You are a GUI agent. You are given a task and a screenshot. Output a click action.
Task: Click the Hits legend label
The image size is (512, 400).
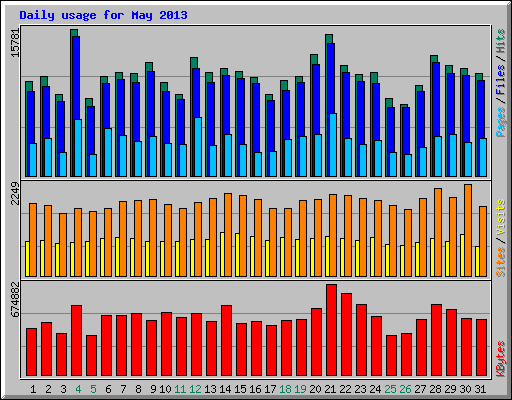(x=501, y=41)
